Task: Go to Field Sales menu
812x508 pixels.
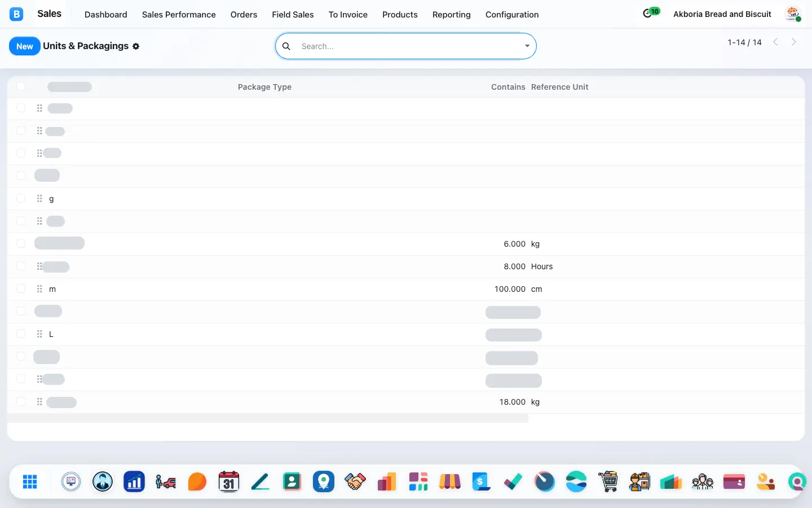Action: coord(293,15)
